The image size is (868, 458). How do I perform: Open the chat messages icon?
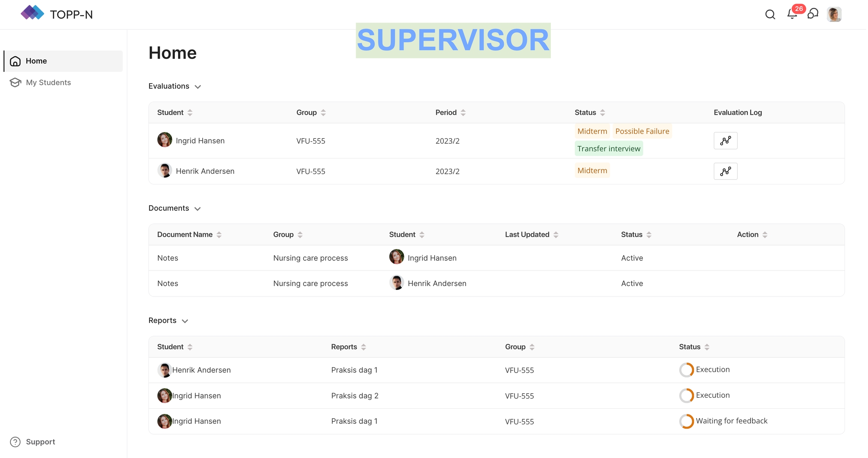point(813,14)
